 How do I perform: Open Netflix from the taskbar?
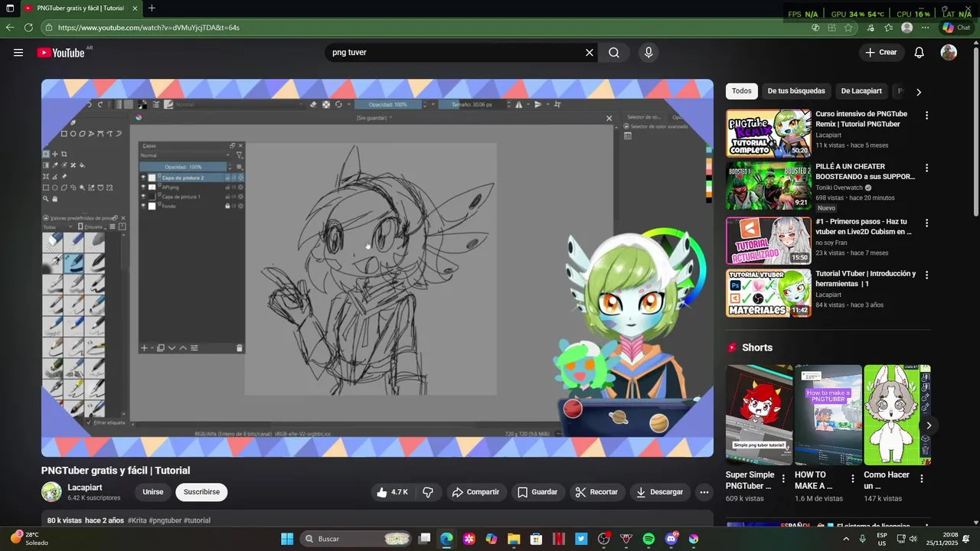pos(559,539)
